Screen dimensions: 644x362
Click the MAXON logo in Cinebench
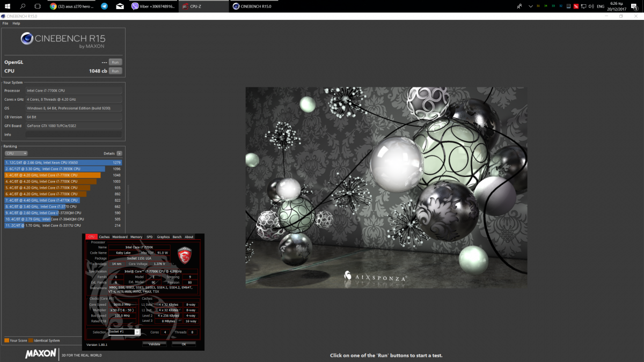[x=40, y=354]
